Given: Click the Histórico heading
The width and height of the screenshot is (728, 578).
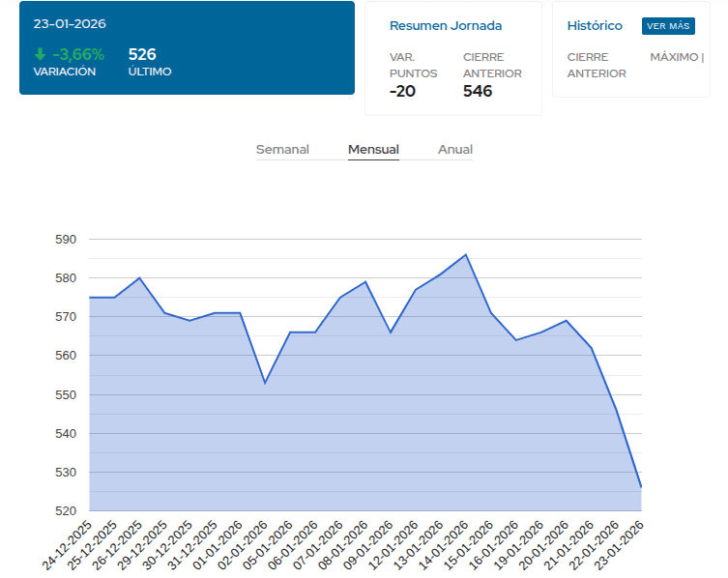Looking at the screenshot, I should coord(595,26).
